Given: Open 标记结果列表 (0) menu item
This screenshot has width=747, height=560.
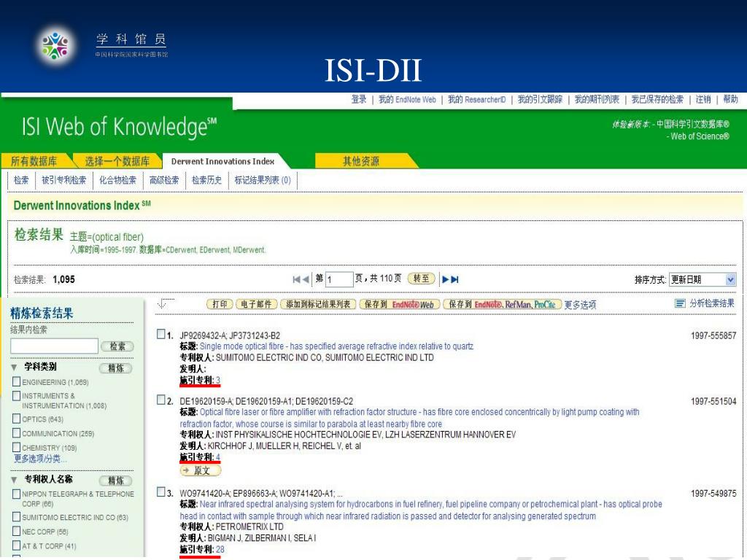Looking at the screenshot, I should (x=263, y=180).
